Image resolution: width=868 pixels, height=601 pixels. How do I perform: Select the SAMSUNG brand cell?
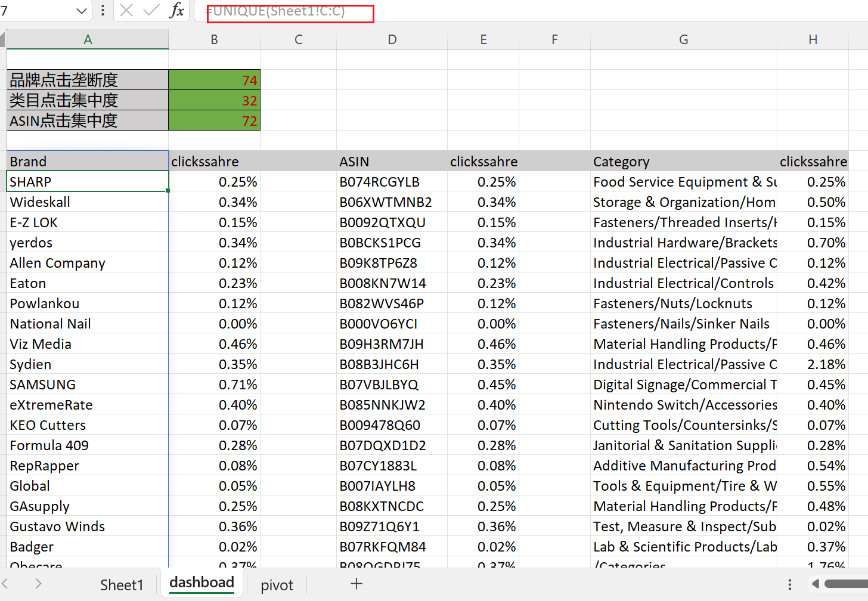click(x=88, y=384)
